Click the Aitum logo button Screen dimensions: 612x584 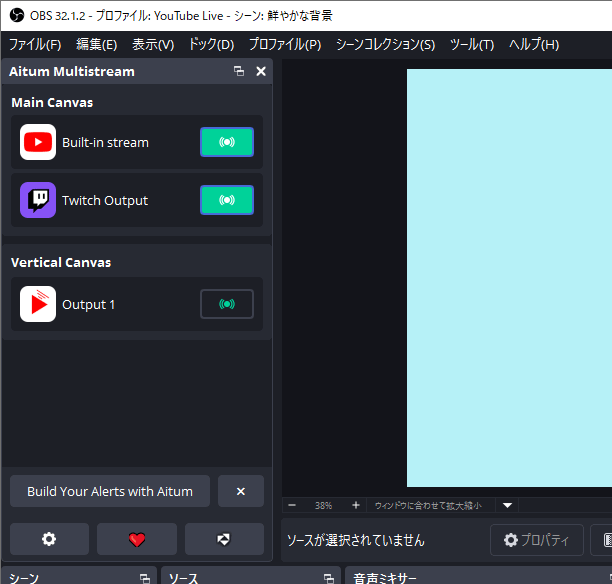coord(224,539)
